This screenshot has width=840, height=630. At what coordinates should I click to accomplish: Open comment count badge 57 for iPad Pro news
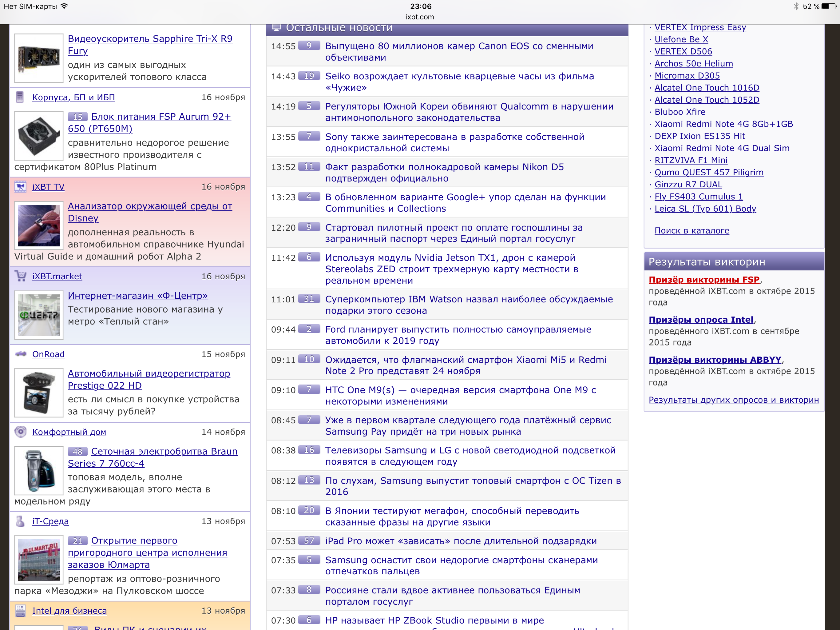[x=309, y=540]
